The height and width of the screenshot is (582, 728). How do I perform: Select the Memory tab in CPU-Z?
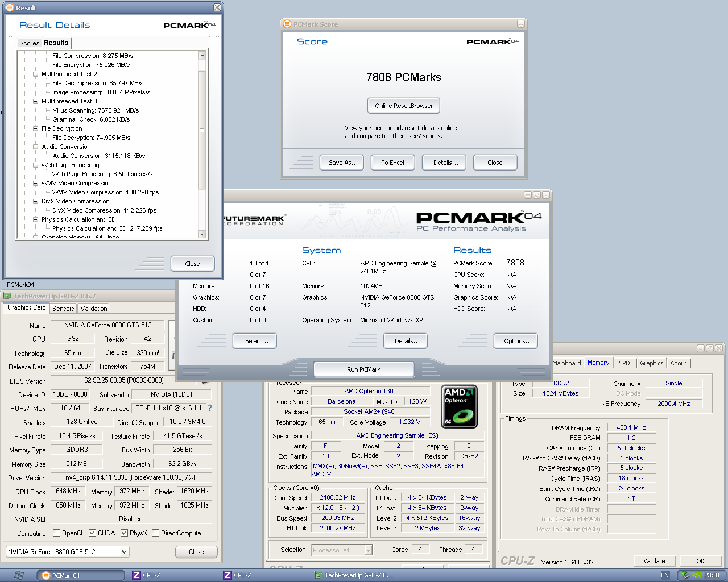point(598,363)
